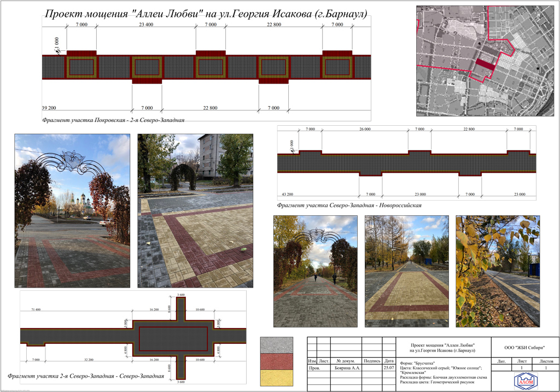Open the photo of yellow rectangle paving path
560x392 pixels.
pyautogui.click(x=407, y=271)
